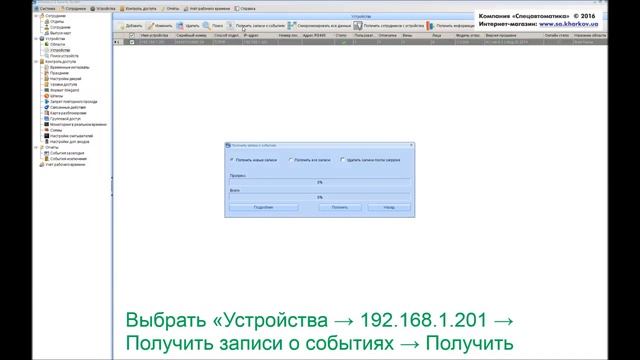Click the Подробнее button in the dialog
The height and width of the screenshot is (360, 640).
264,207
